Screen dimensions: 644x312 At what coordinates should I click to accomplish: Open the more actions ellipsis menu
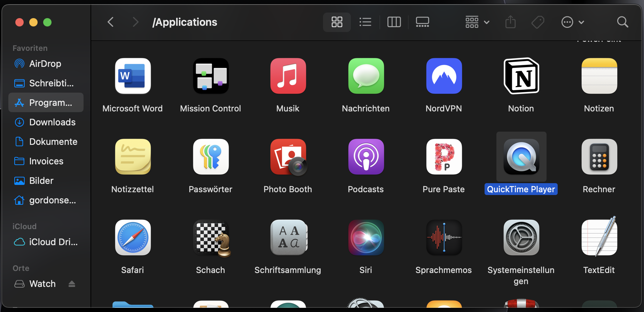(573, 22)
